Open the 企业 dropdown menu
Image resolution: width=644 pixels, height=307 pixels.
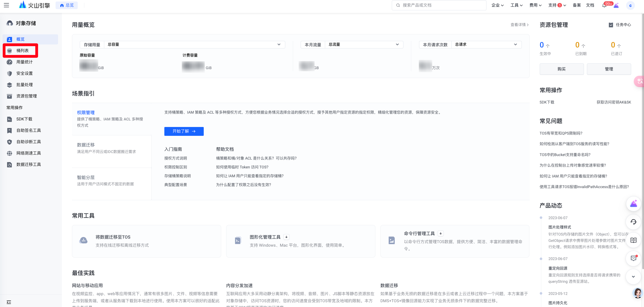click(x=498, y=5)
